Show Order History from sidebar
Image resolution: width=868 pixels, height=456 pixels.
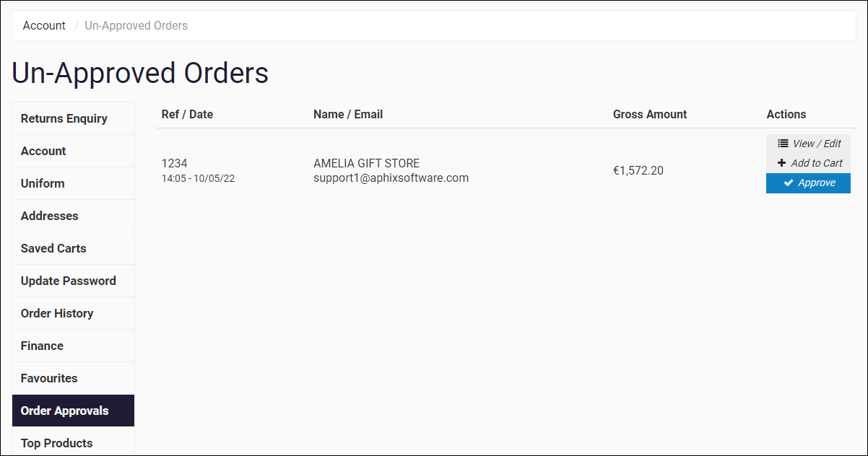(57, 313)
